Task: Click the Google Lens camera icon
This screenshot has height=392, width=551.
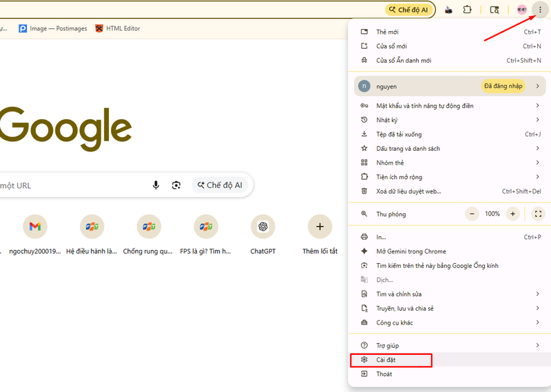Action: click(176, 185)
